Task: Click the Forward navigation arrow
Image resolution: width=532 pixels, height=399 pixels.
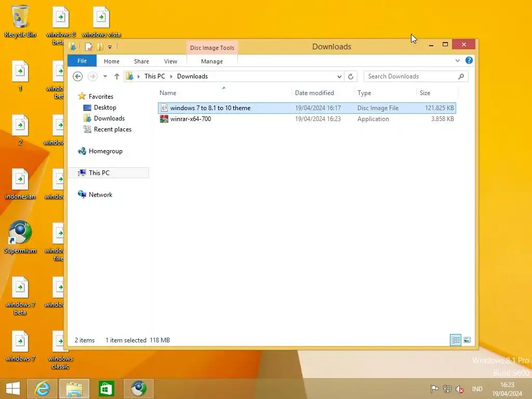Action: [x=92, y=76]
